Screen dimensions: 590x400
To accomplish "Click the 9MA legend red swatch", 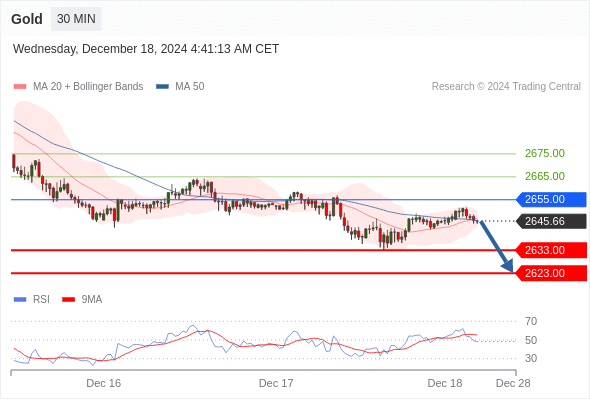I will 68,300.
